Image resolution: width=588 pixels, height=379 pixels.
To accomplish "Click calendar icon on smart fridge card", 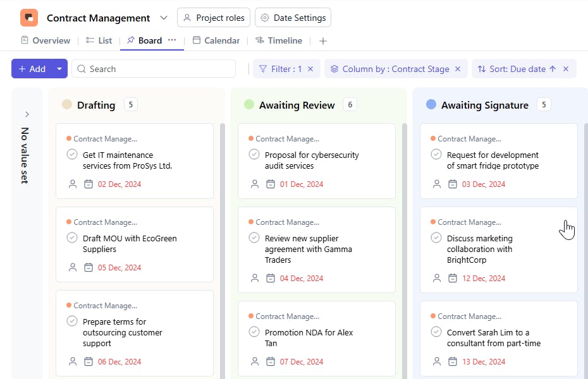I will coord(453,184).
